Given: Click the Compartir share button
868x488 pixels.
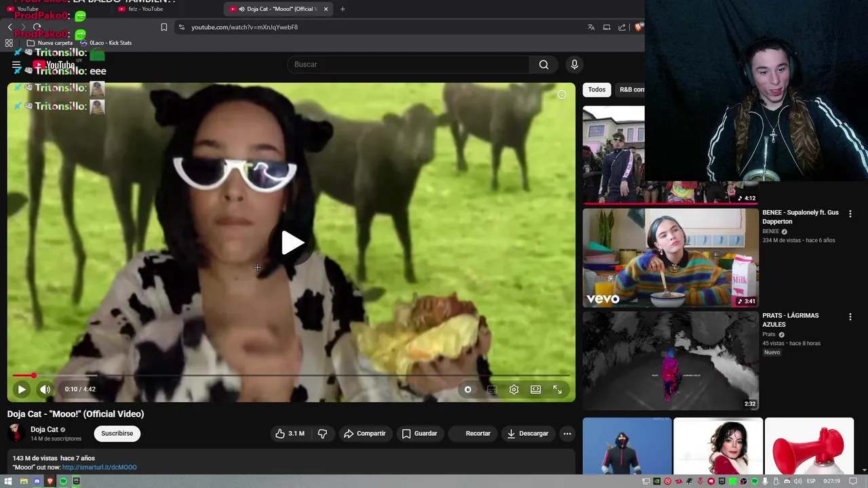Looking at the screenshot, I should tap(365, 434).
